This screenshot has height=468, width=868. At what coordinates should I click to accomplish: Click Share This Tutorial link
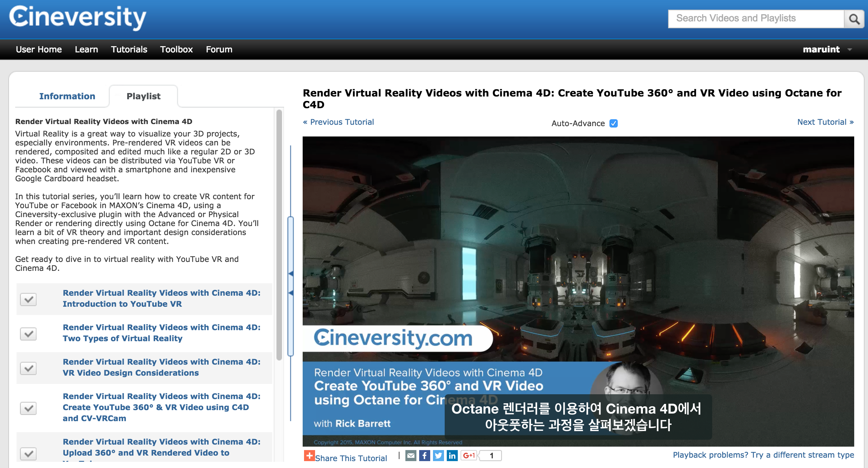(351, 458)
